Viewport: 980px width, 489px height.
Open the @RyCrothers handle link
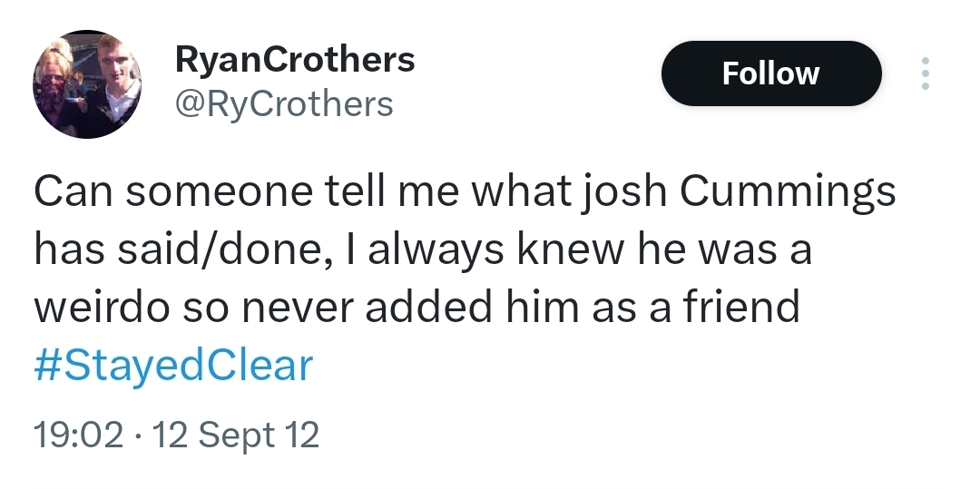(284, 104)
